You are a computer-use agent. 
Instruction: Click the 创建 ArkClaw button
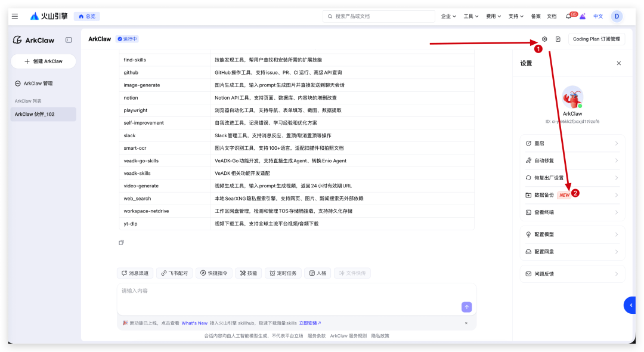pyautogui.click(x=44, y=61)
